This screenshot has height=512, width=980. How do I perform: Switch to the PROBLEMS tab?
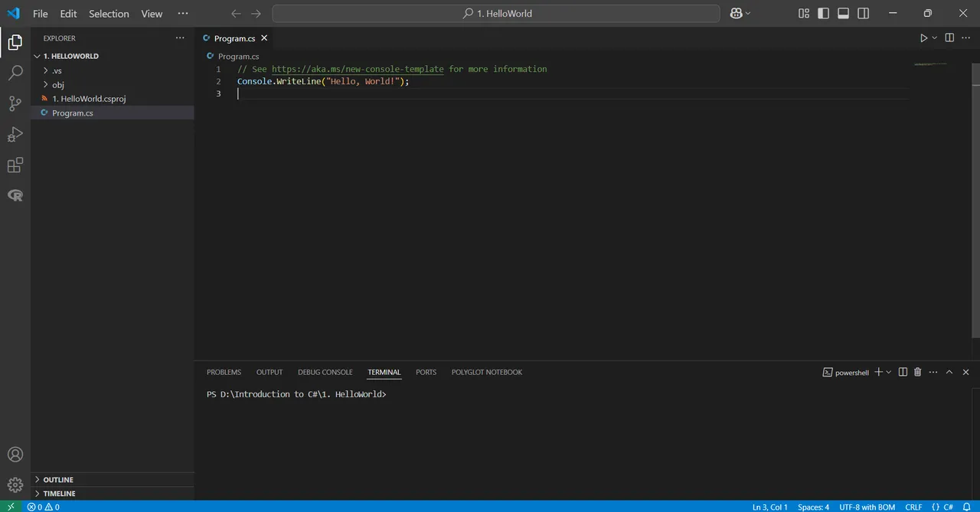coord(224,372)
